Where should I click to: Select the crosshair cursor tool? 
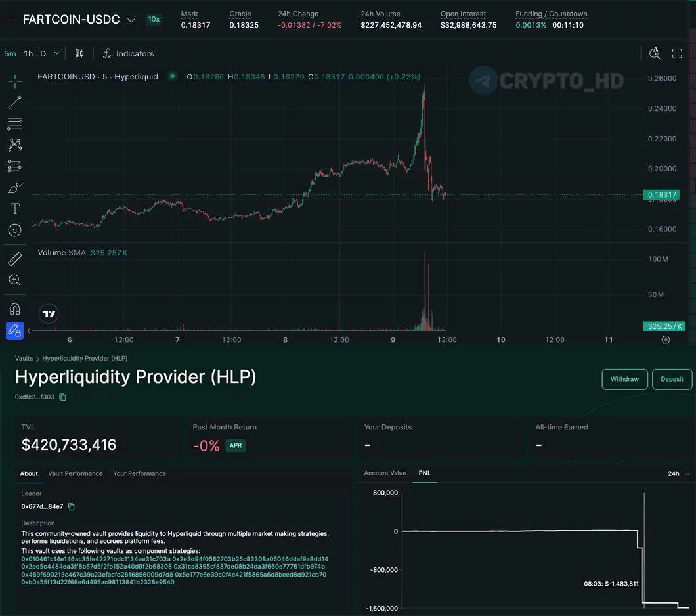14,81
